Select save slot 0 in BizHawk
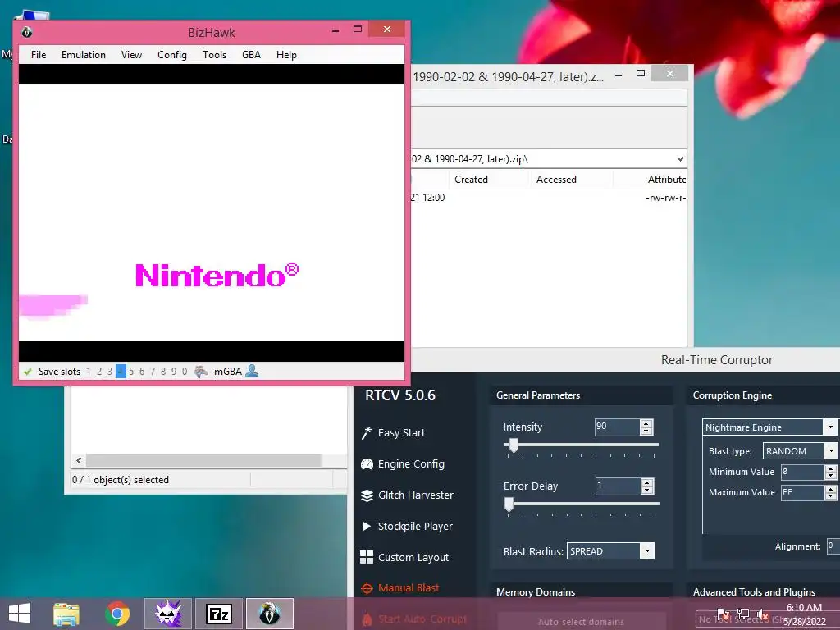Image resolution: width=840 pixels, height=630 pixels. point(185,372)
